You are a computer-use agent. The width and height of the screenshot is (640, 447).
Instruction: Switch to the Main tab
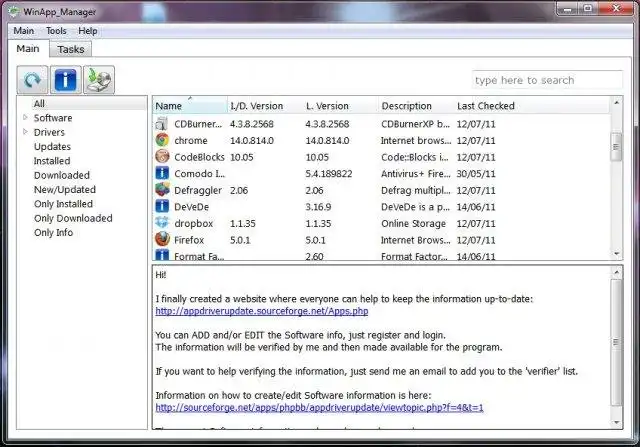pyautogui.click(x=28, y=49)
